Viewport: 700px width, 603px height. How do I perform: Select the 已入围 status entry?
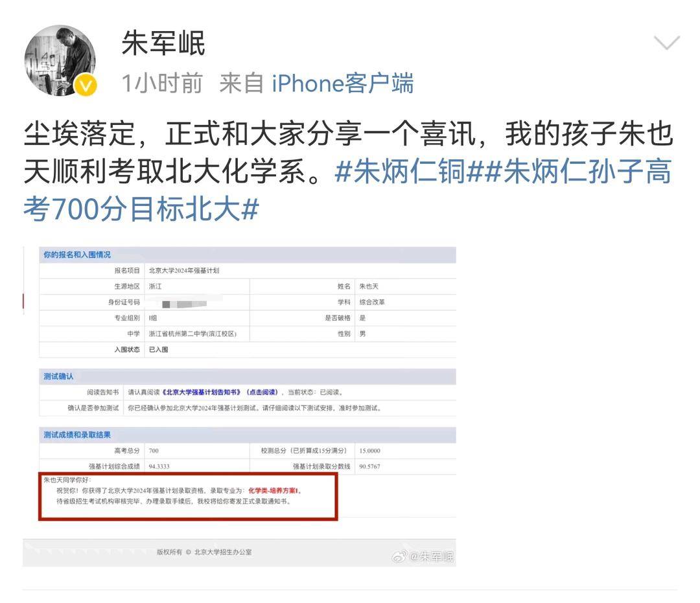point(157,350)
